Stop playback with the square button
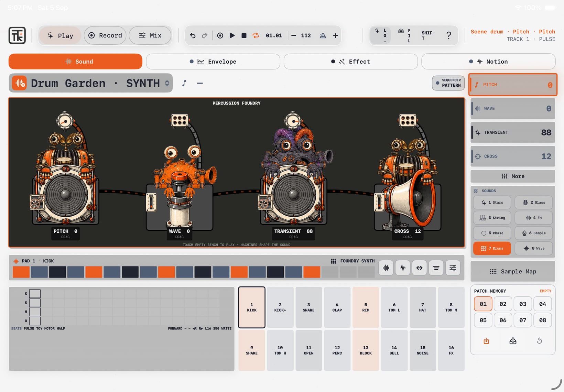564x392 pixels. (x=244, y=35)
